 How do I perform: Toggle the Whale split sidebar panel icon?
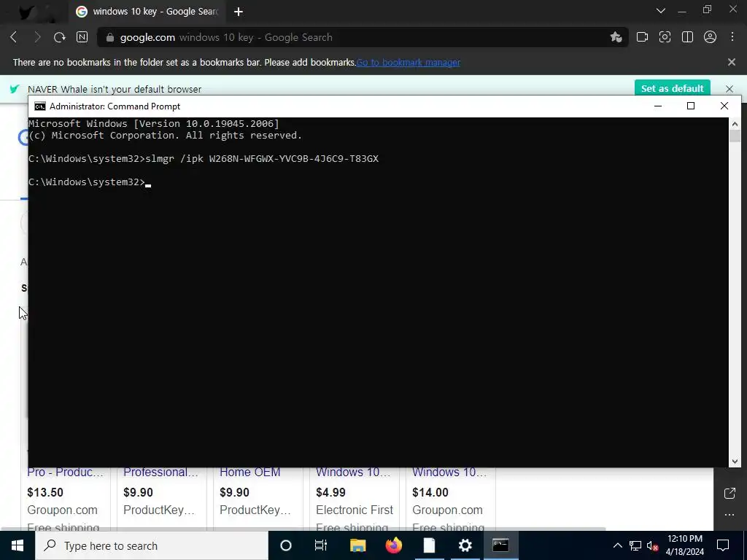coord(687,37)
